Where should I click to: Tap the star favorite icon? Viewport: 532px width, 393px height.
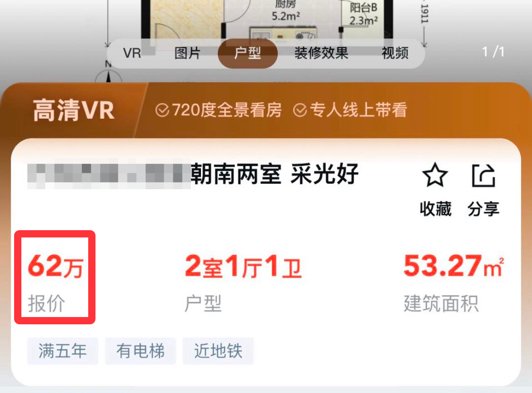pyautogui.click(x=435, y=175)
